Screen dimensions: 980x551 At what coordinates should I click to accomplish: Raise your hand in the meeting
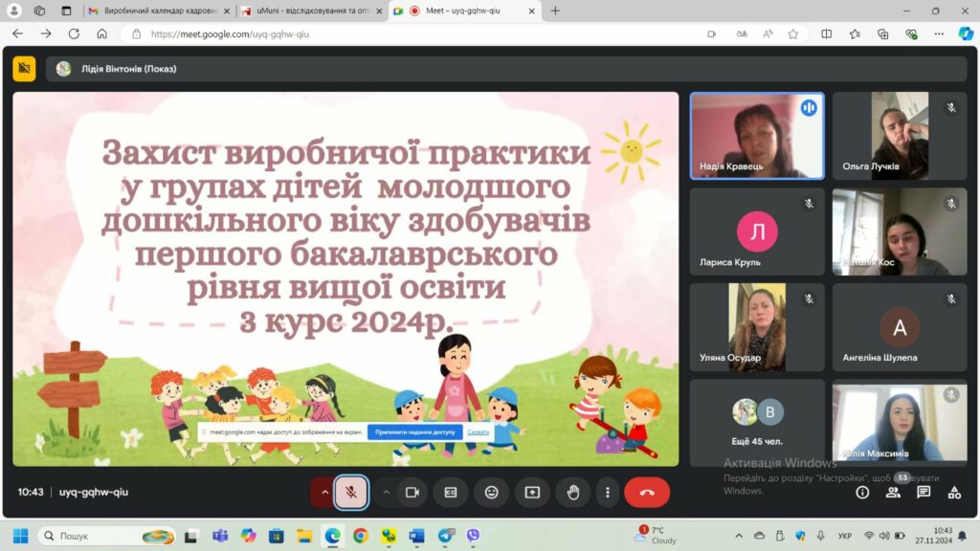pyautogui.click(x=573, y=493)
